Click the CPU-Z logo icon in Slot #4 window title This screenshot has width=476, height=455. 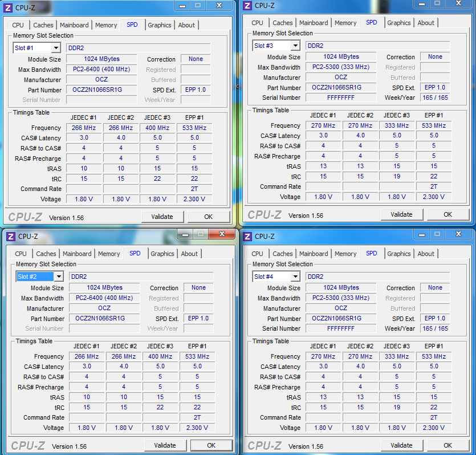click(247, 237)
